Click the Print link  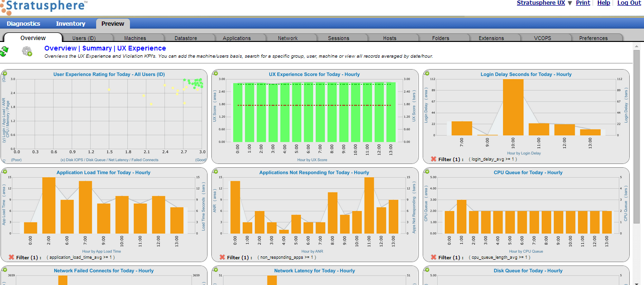(x=583, y=3)
